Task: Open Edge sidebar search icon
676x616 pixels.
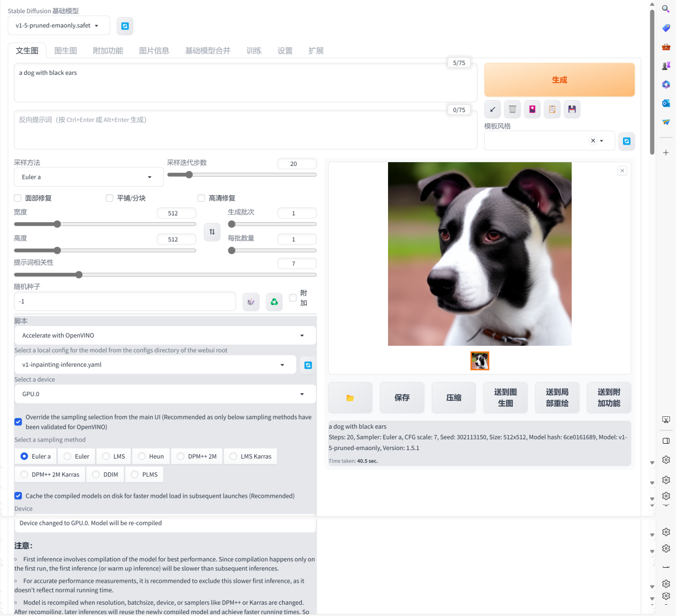Action: coord(666,9)
